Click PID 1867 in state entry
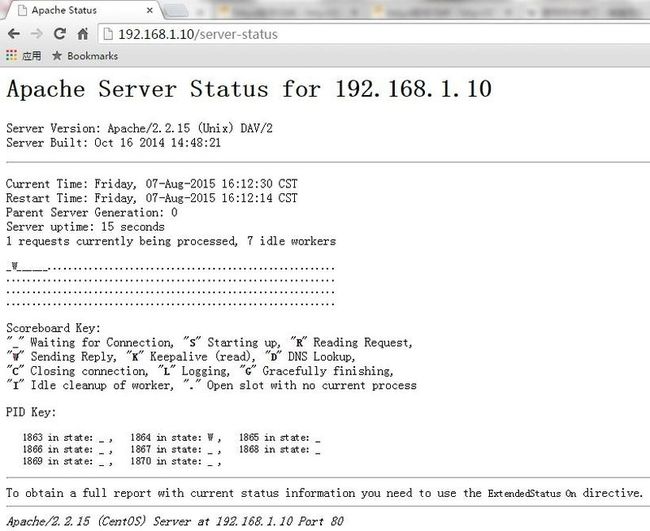Image resolution: width=650 pixels, height=531 pixels. click(176, 449)
